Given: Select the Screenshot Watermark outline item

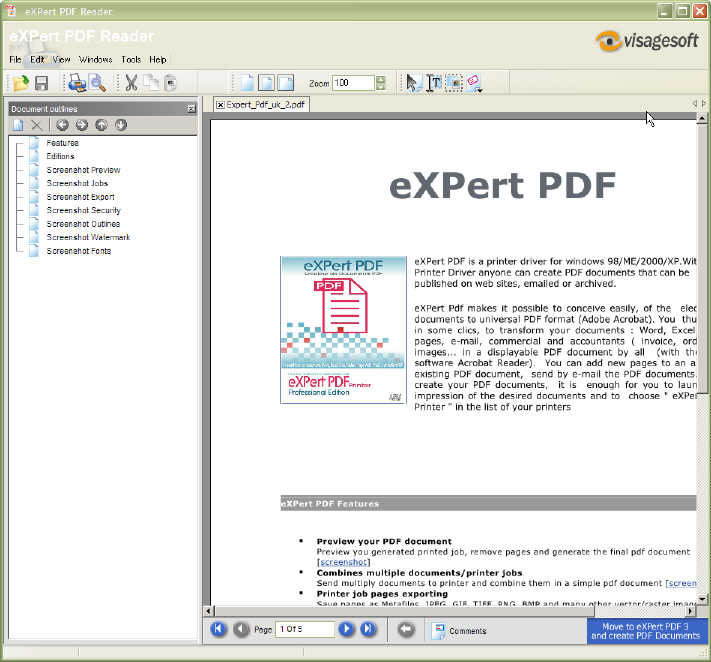Looking at the screenshot, I should 88,237.
